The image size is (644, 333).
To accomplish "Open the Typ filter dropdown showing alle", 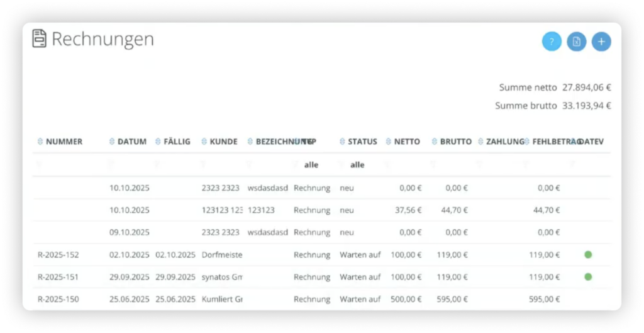I will 311,165.
